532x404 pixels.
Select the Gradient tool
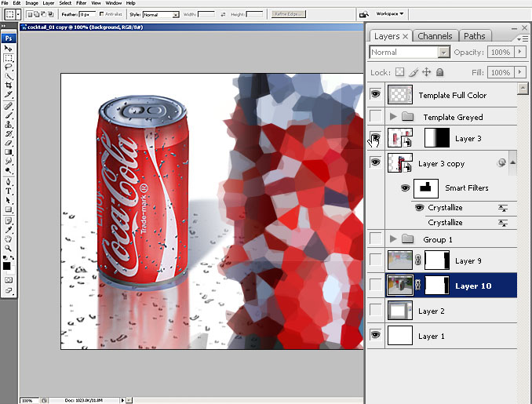tap(9, 152)
